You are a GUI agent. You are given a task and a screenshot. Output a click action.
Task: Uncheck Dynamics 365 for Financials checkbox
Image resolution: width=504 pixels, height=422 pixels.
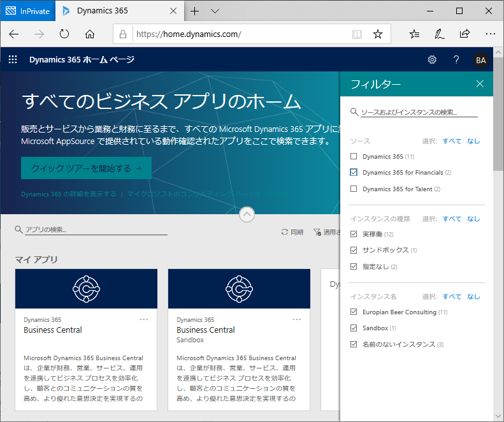354,172
